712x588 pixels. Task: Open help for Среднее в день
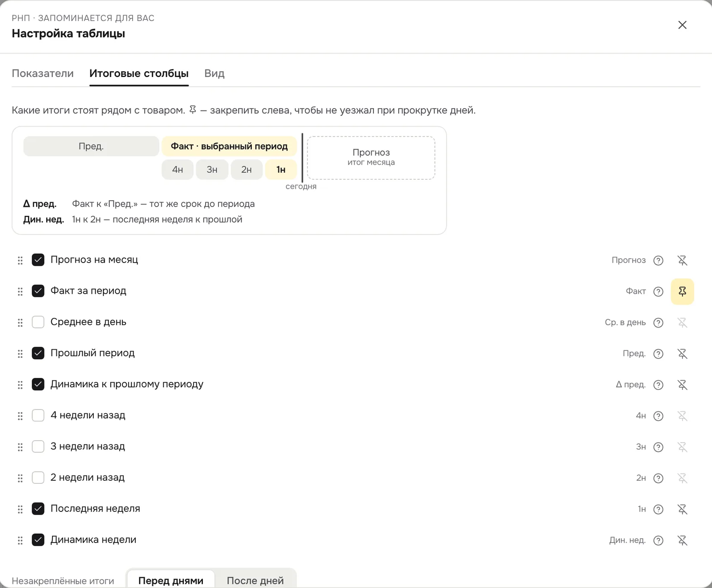[x=658, y=323]
